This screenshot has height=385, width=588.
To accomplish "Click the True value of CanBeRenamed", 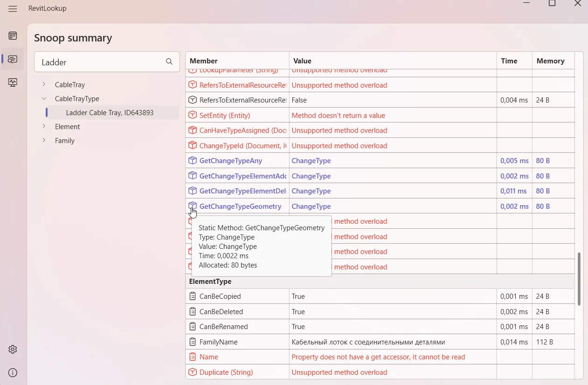I will (x=298, y=327).
